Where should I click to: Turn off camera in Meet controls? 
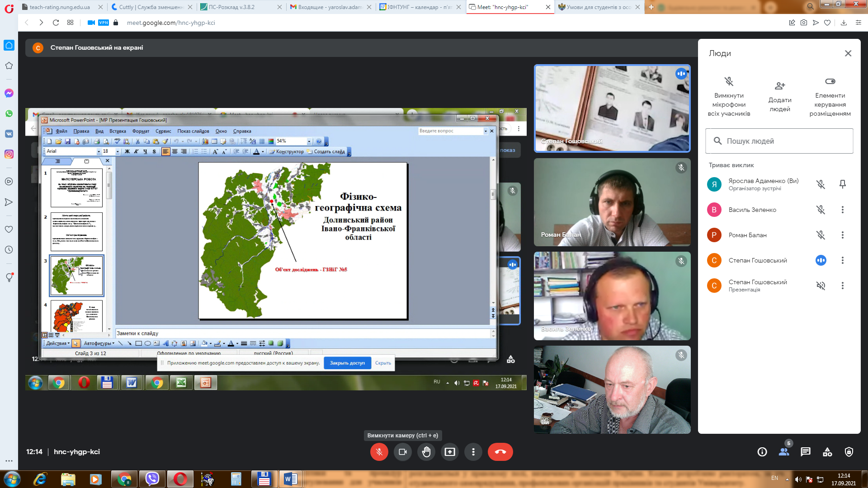click(402, 452)
